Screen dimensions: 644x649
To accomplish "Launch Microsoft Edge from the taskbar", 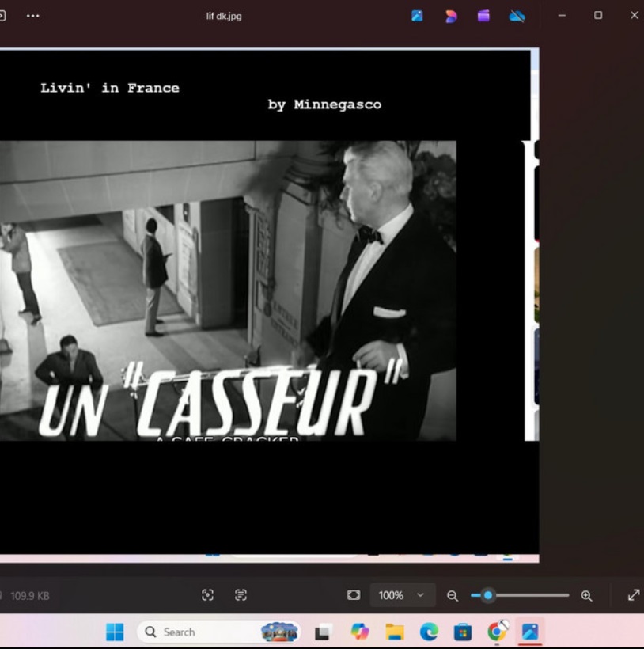I will coord(429,632).
